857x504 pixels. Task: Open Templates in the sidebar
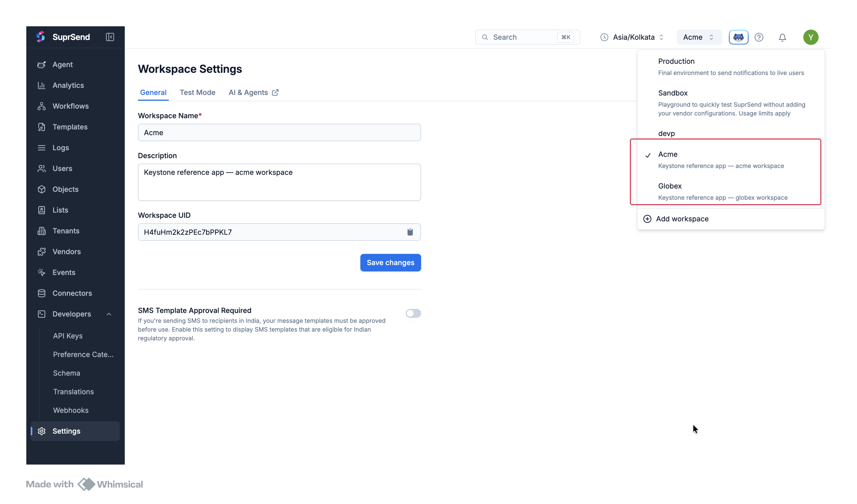75,126
